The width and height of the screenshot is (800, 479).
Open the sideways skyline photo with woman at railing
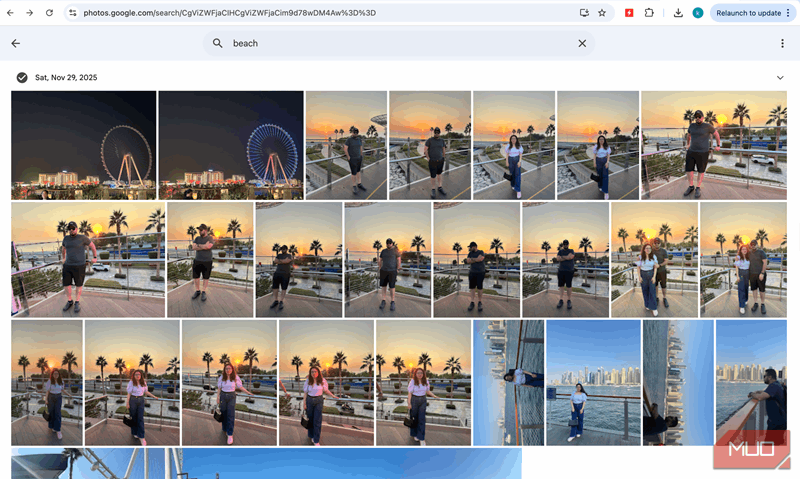[x=508, y=383]
